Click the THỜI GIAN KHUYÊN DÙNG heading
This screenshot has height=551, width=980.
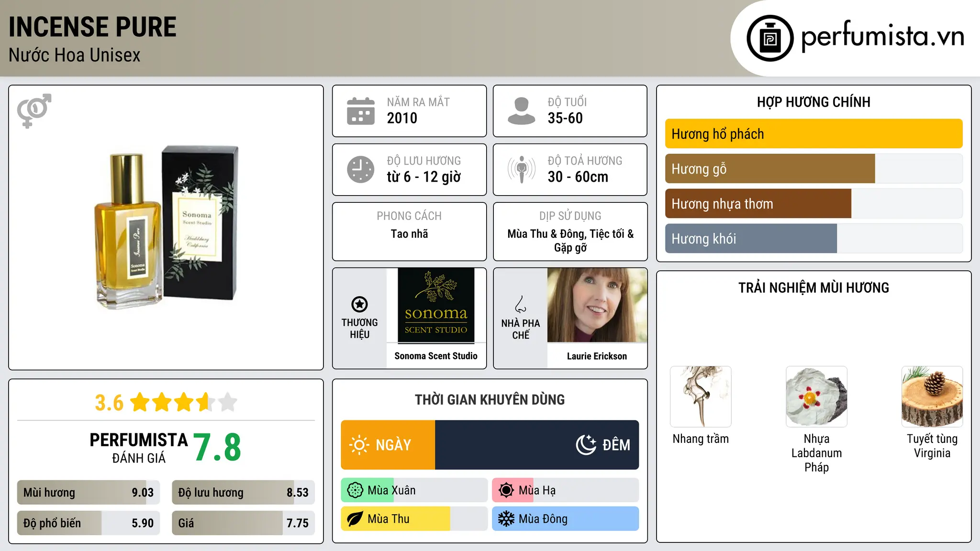(x=490, y=399)
